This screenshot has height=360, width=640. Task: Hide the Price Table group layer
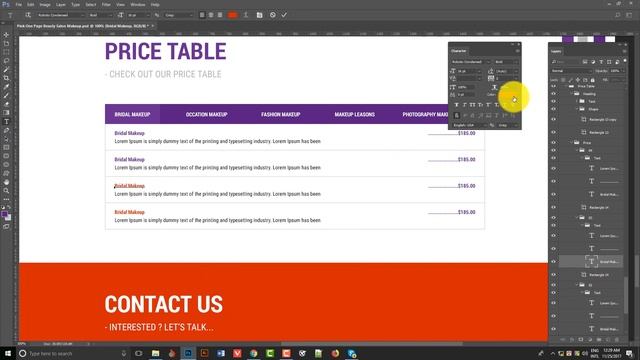(x=553, y=87)
